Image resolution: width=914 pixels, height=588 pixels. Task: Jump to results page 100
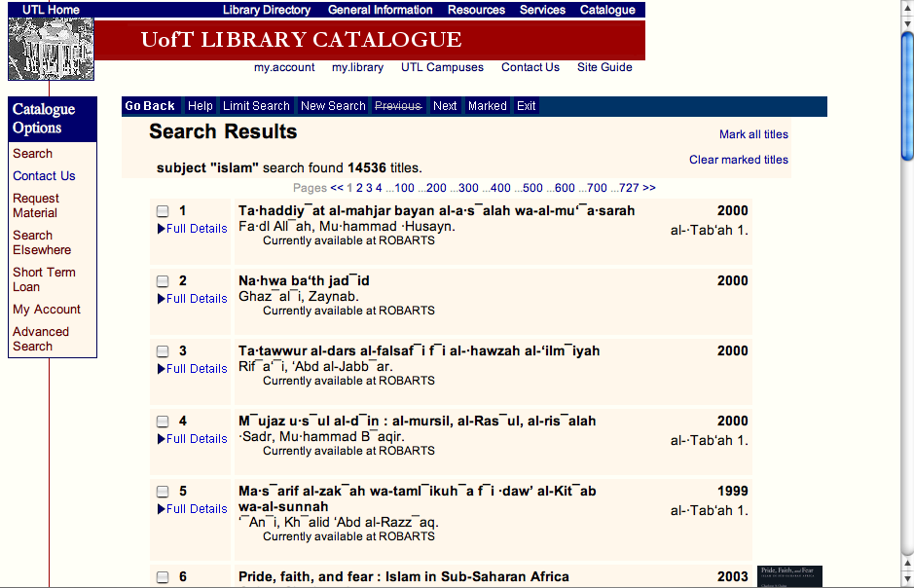coord(405,188)
